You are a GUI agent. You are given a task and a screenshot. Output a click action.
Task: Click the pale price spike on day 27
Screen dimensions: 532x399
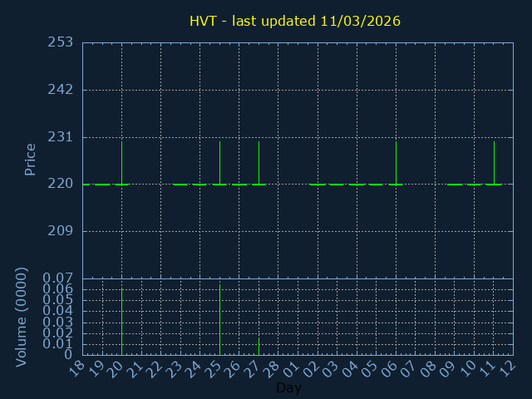(259, 162)
